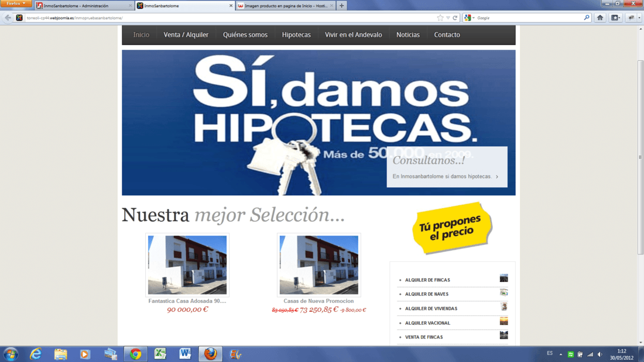Image resolution: width=644 pixels, height=362 pixels.
Task: Close the InmoSanbartolome active tab
Action: click(x=231, y=6)
